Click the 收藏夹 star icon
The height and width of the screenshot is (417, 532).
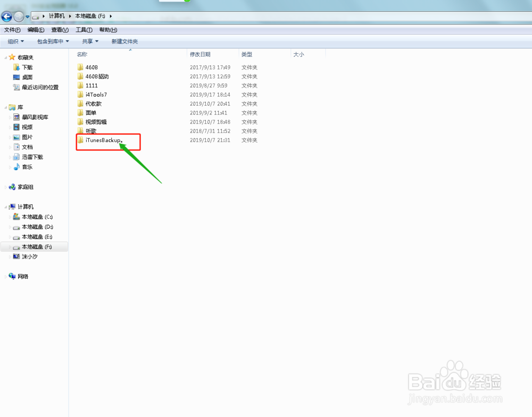click(x=12, y=57)
